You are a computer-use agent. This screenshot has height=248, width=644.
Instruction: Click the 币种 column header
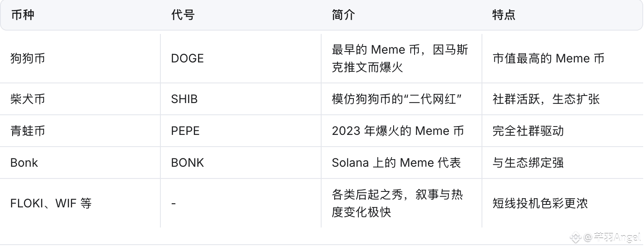[x=22, y=15]
